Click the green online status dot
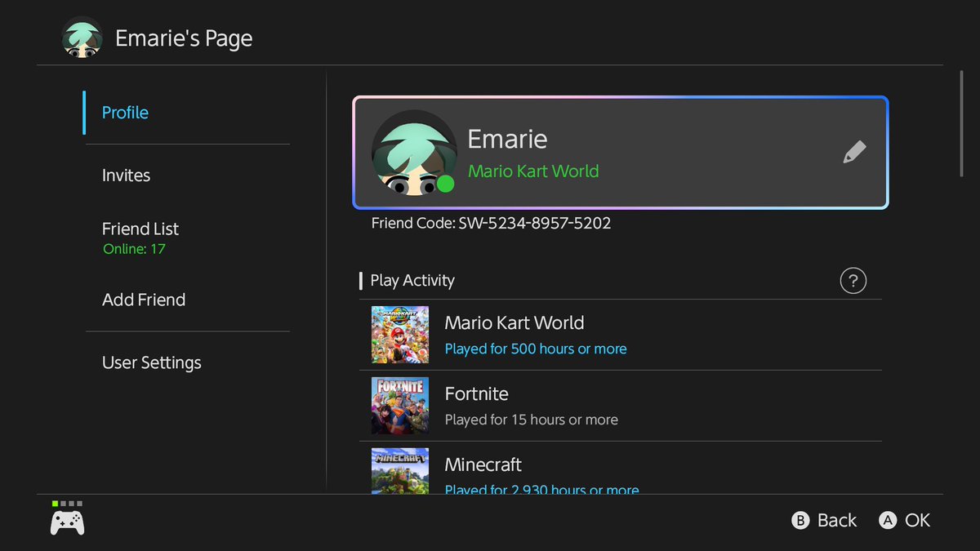980x551 pixels. tap(445, 184)
